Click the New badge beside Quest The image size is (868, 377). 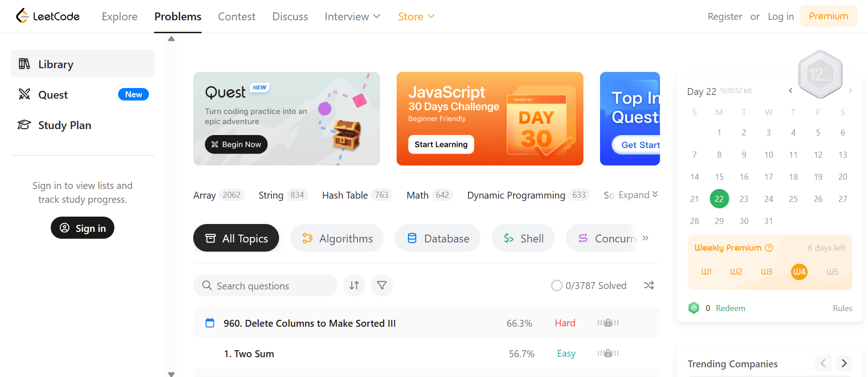coord(133,94)
